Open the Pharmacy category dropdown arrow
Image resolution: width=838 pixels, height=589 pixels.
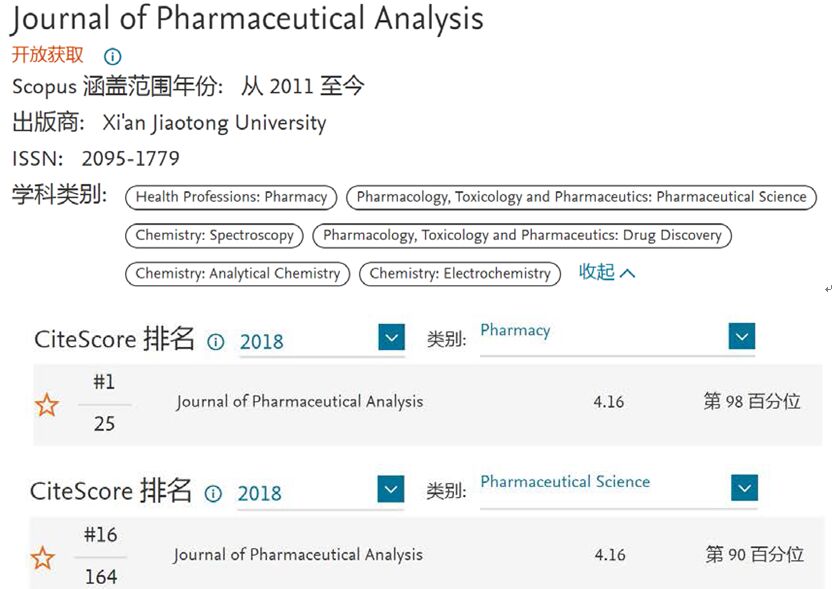(x=742, y=336)
